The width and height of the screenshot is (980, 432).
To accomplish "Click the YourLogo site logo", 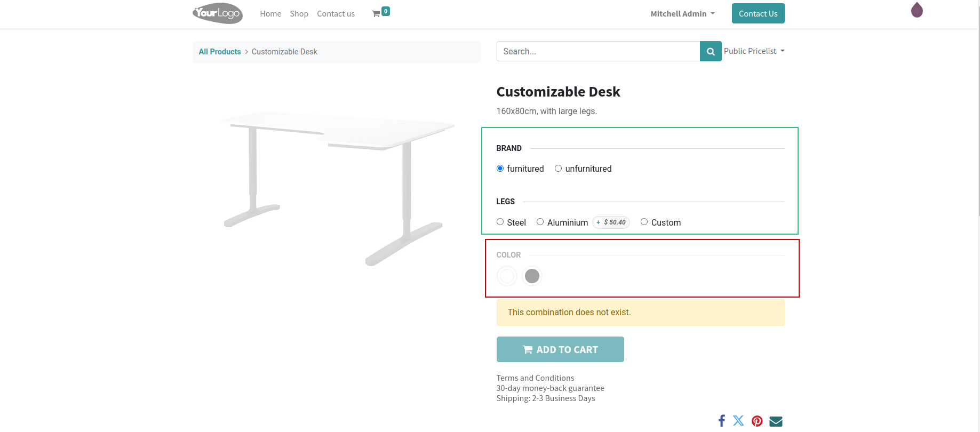I will point(218,13).
